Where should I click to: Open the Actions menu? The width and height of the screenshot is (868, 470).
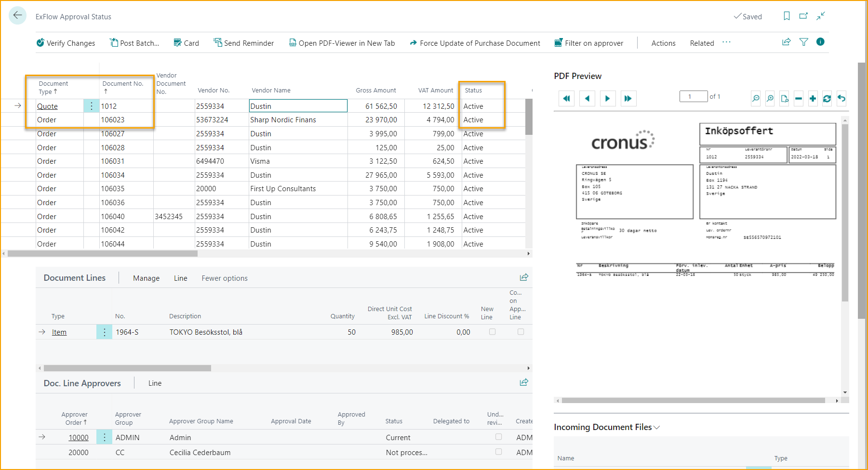click(663, 43)
